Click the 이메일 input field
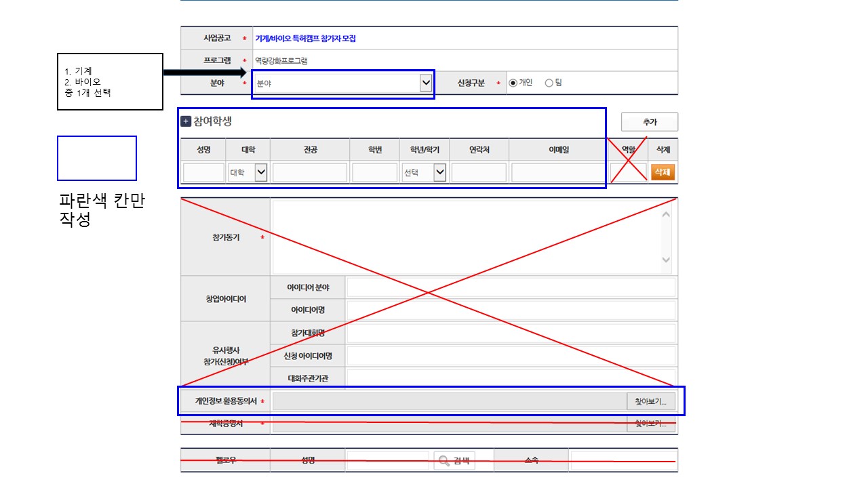The width and height of the screenshot is (868, 488). click(x=557, y=173)
